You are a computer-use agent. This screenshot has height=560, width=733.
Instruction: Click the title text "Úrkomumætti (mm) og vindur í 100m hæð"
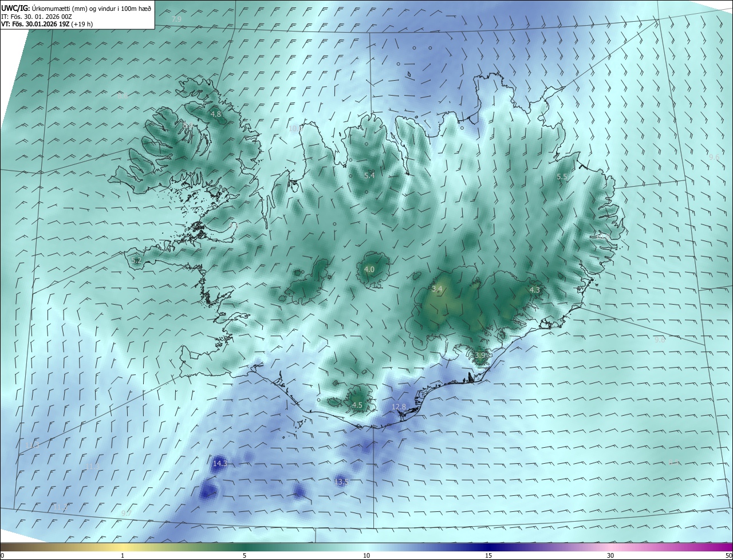91,8
